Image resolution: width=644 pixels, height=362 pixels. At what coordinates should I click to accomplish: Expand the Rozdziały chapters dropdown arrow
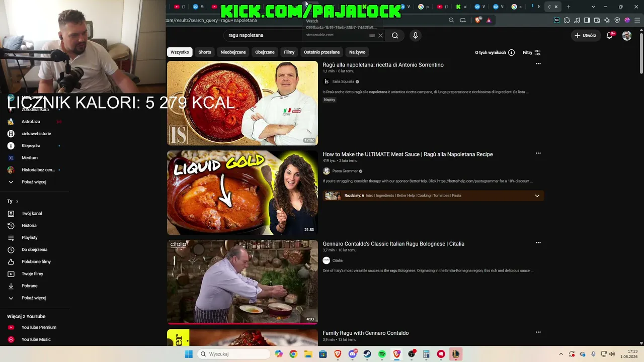pyautogui.click(x=537, y=196)
